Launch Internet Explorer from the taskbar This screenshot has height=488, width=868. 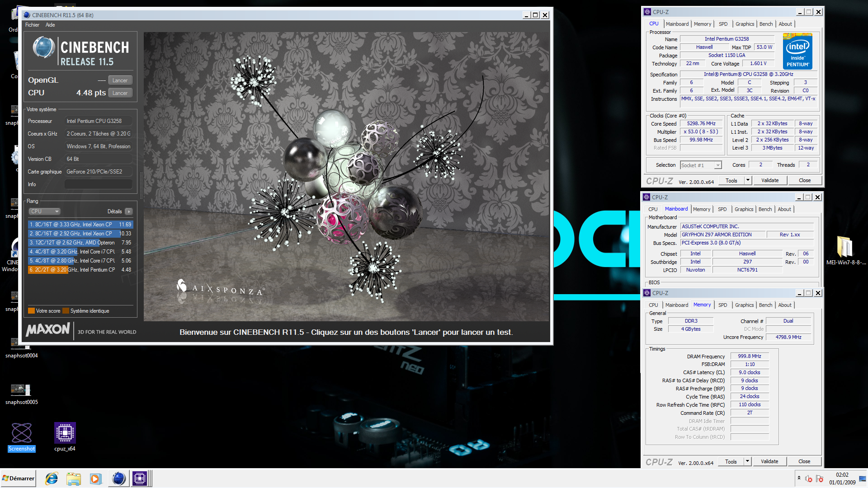(x=52, y=479)
